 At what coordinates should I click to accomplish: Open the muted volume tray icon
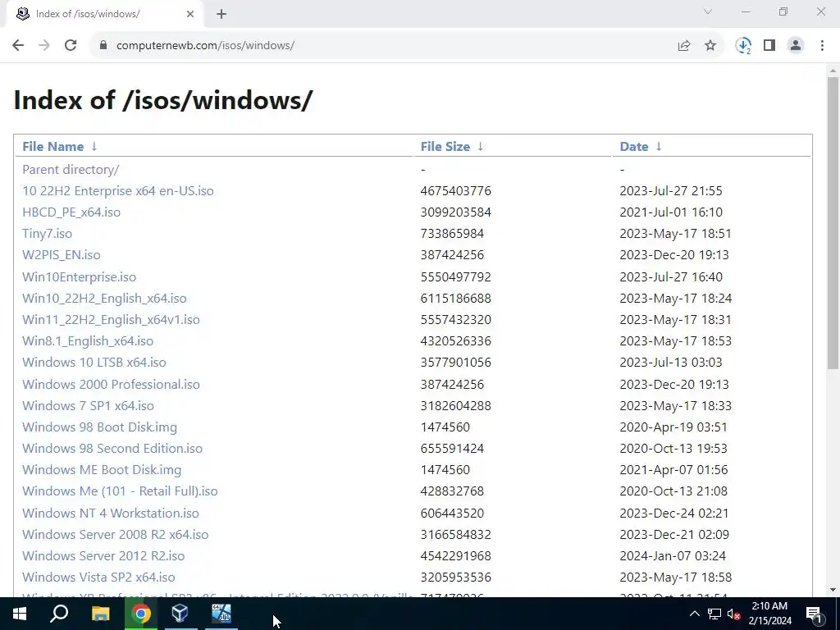[x=733, y=614]
